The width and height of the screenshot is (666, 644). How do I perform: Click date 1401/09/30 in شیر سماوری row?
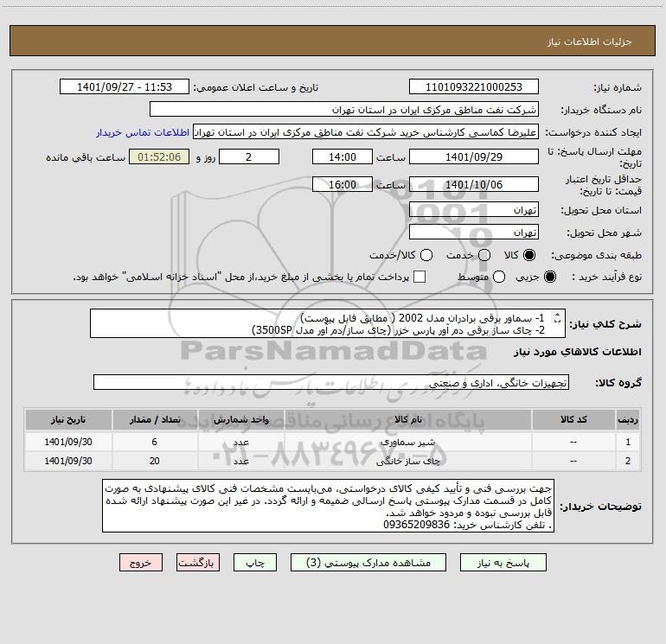pos(68,442)
